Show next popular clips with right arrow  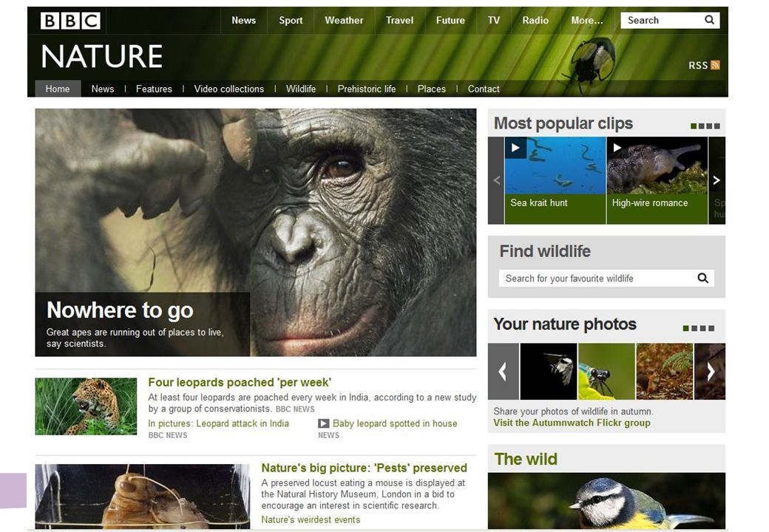tap(717, 180)
